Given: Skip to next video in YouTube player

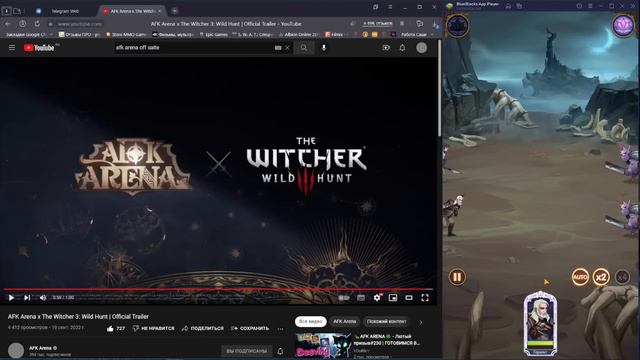Looking at the screenshot, I should pos(27,298).
